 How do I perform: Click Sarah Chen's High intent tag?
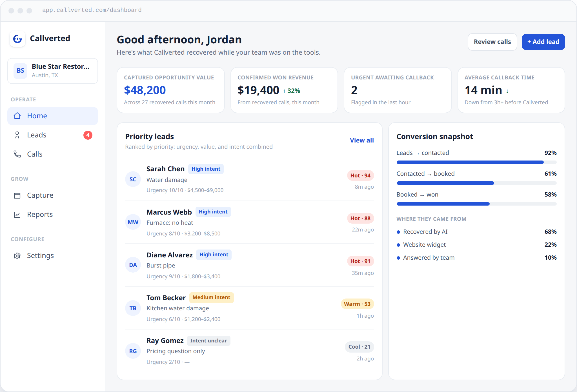click(206, 169)
